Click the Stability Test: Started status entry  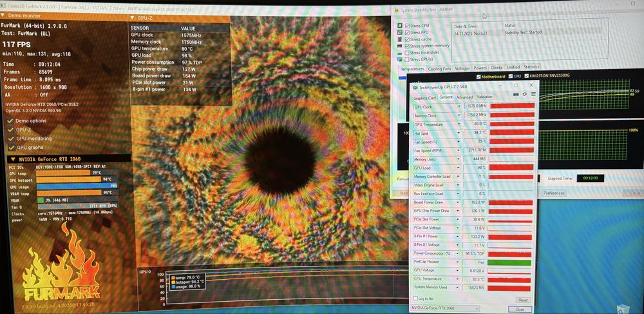click(x=523, y=32)
